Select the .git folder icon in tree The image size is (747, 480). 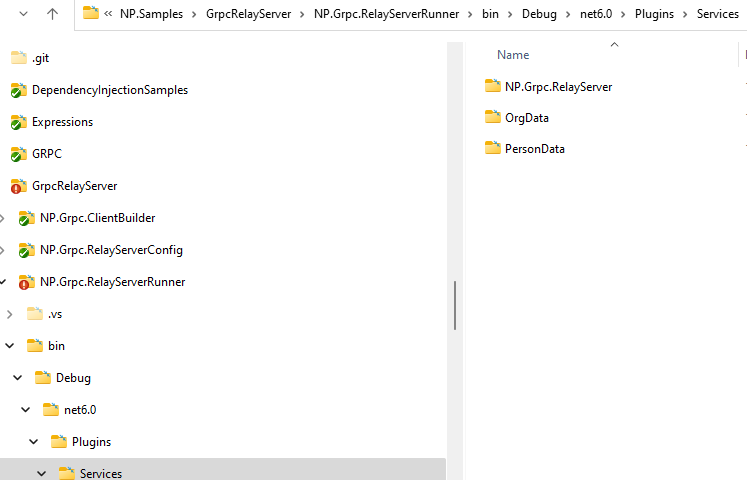19,58
